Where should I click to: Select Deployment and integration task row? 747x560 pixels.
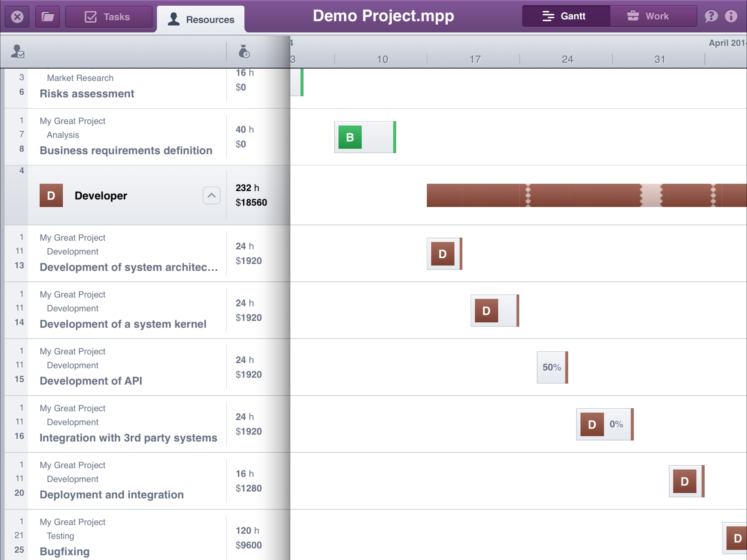click(147, 481)
